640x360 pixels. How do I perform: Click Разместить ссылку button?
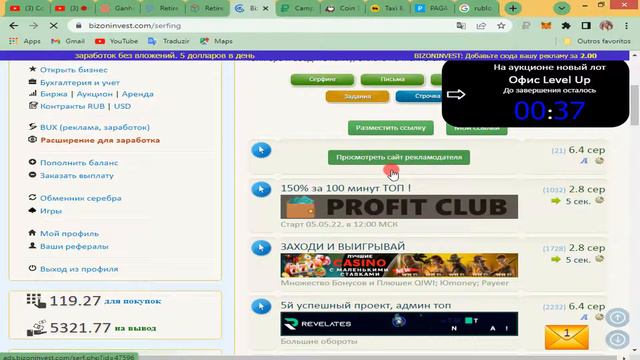pos(391,128)
